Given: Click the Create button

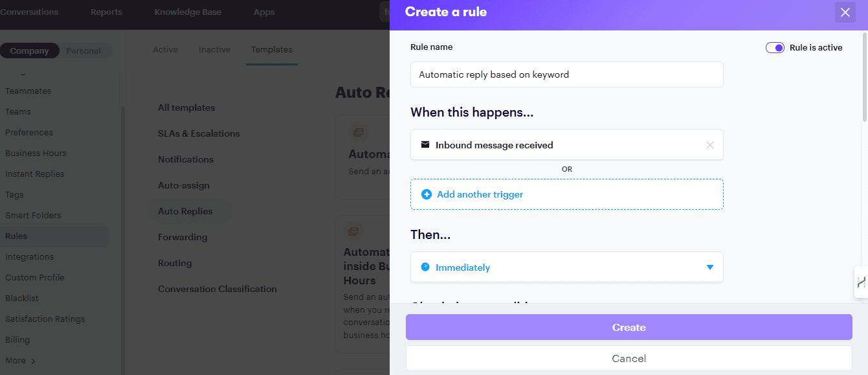Looking at the screenshot, I should click(629, 327).
